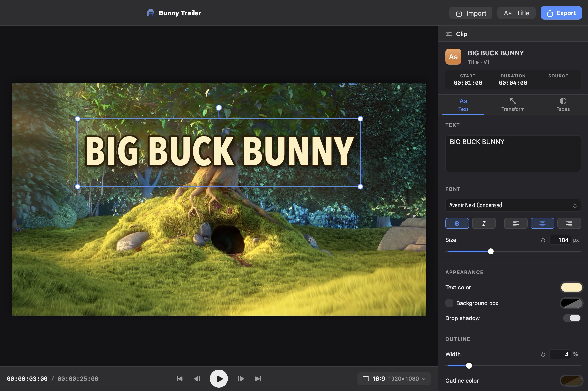Toggle bold formatting
Image resolution: width=588 pixels, height=391 pixels.
(457, 223)
